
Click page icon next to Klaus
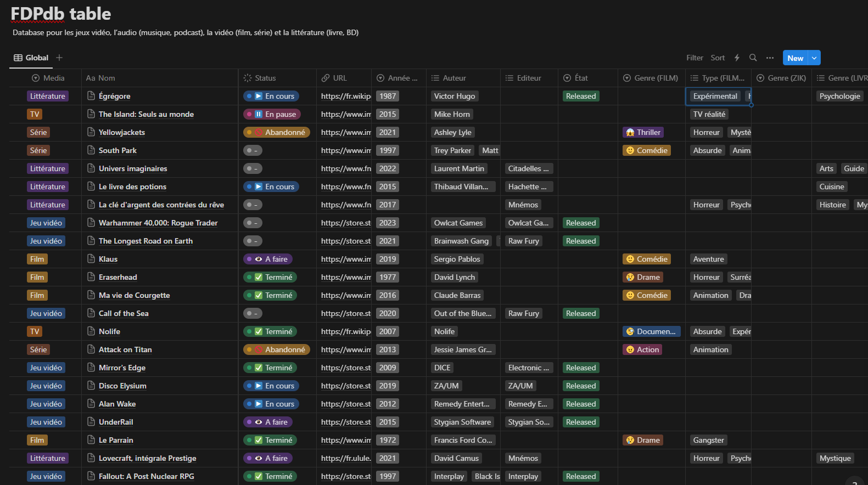point(92,259)
